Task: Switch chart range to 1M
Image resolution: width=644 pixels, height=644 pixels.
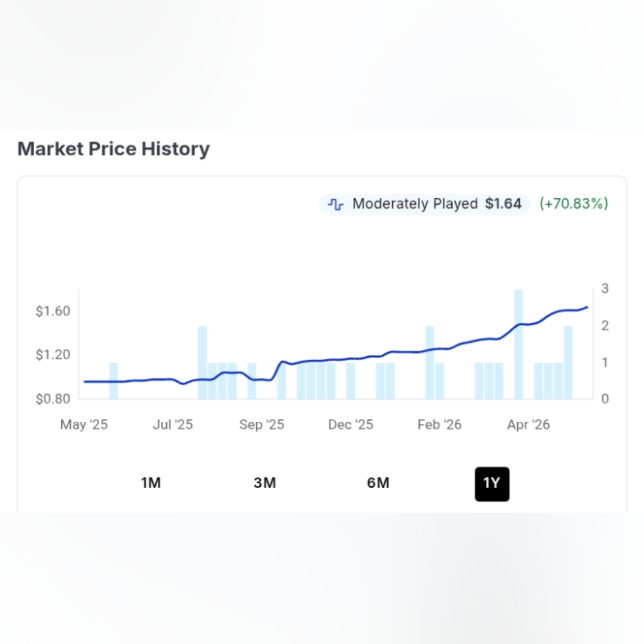Action: [x=151, y=483]
